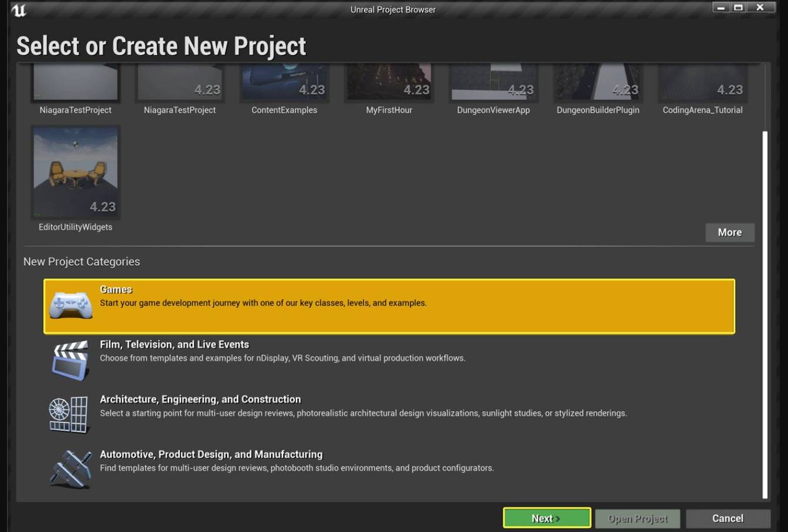Click the ContentExamples project name text
Image resolution: width=788 pixels, height=532 pixels.
[284, 110]
